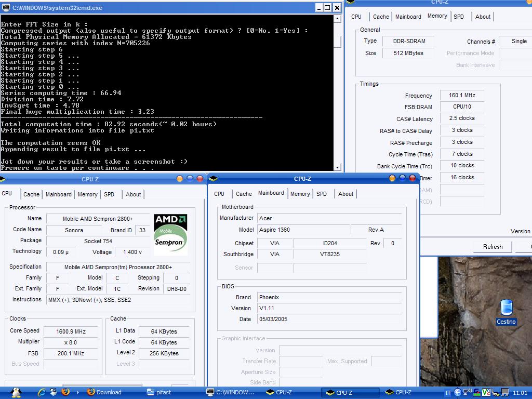Viewport: 532px width, 399px height.
Task: Open SPD tab in the top-right CPU-Z window
Action: tap(459, 17)
